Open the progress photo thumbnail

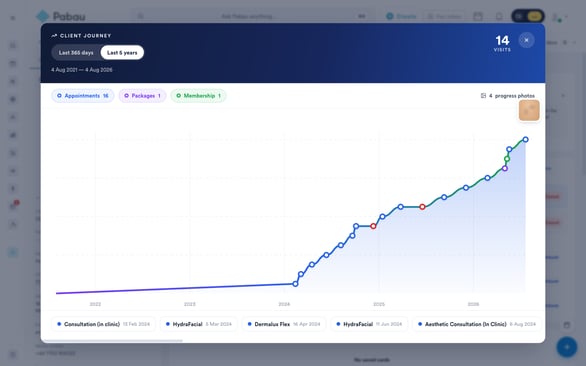(529, 110)
